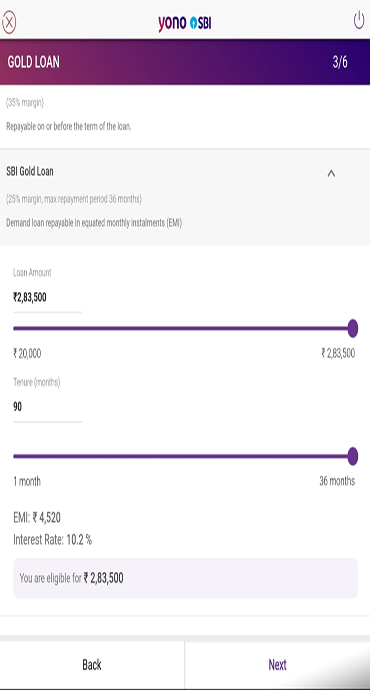
Task: Click the middle of the Tenure slider track
Action: click(x=183, y=456)
